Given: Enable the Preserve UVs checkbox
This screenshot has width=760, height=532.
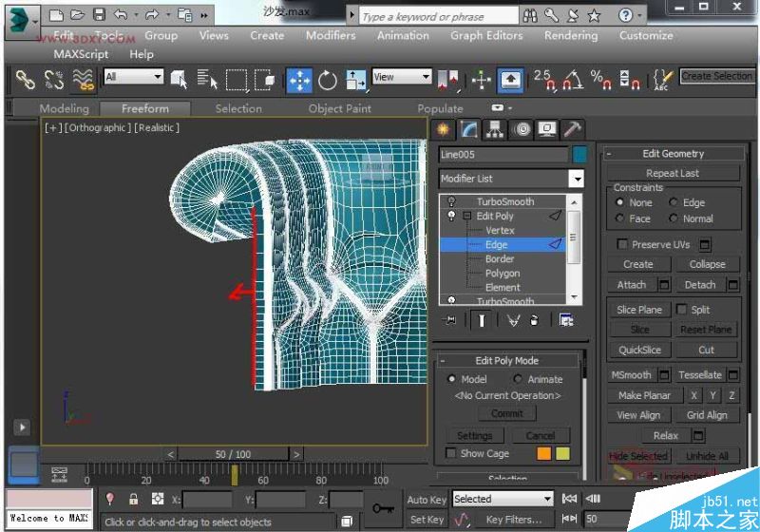Looking at the screenshot, I should (622, 244).
